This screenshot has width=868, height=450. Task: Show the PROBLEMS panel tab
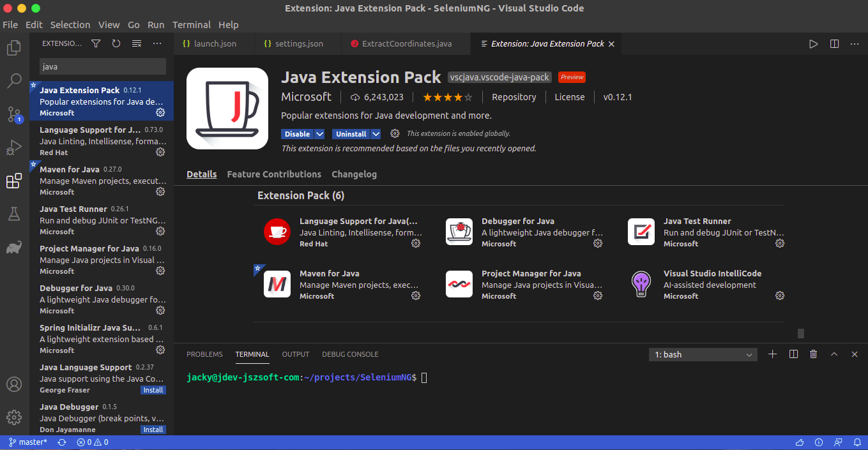pos(204,354)
